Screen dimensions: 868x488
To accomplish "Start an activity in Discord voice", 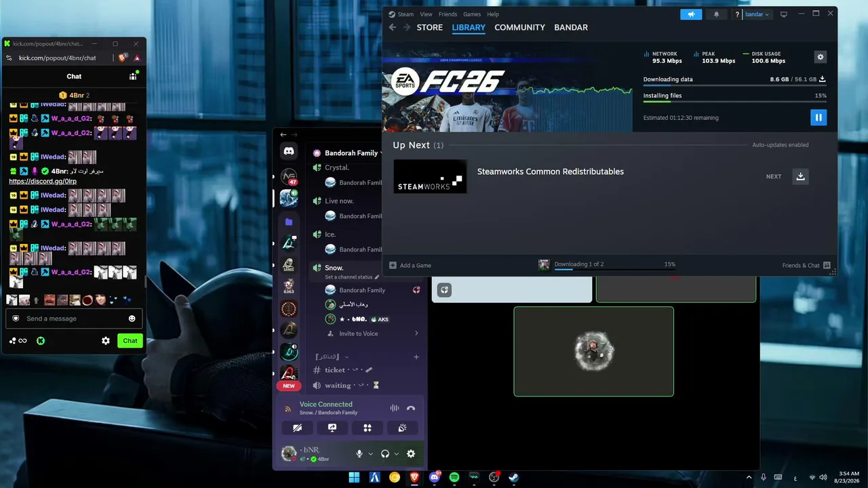I will pos(368,428).
